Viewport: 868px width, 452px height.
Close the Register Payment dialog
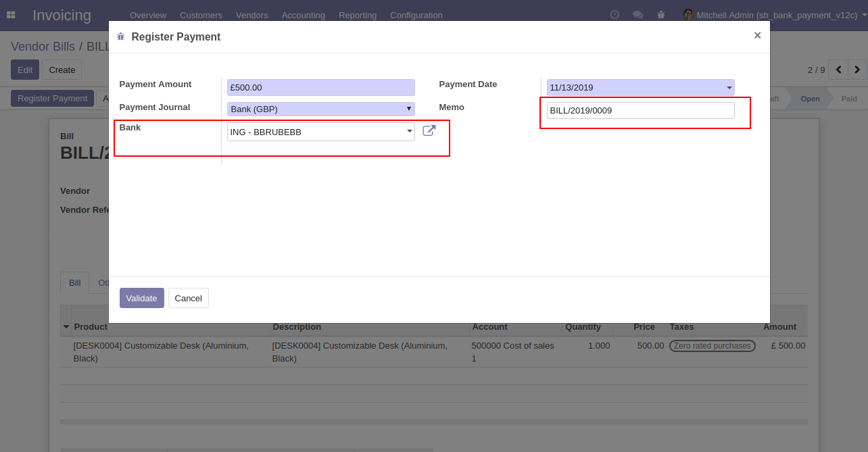(757, 36)
